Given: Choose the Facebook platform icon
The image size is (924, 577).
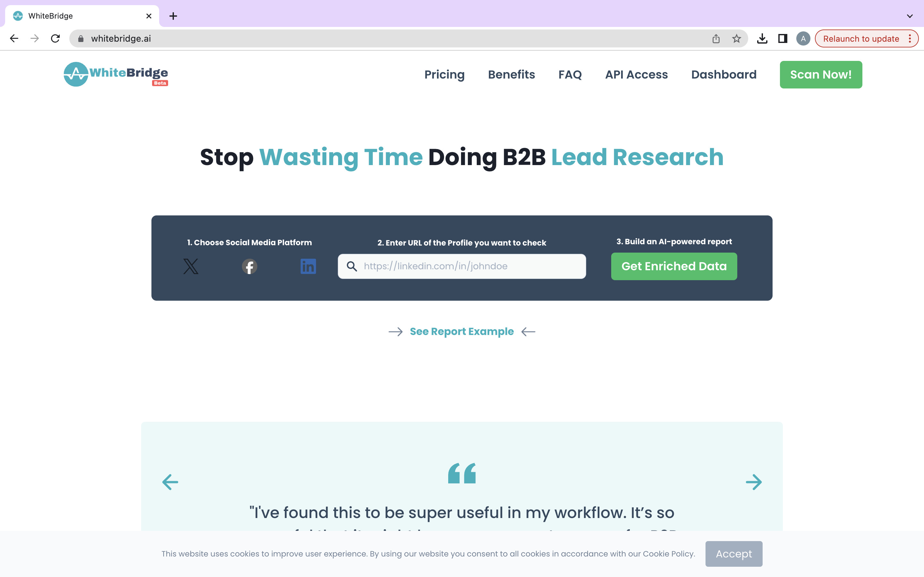Looking at the screenshot, I should pyautogui.click(x=249, y=266).
